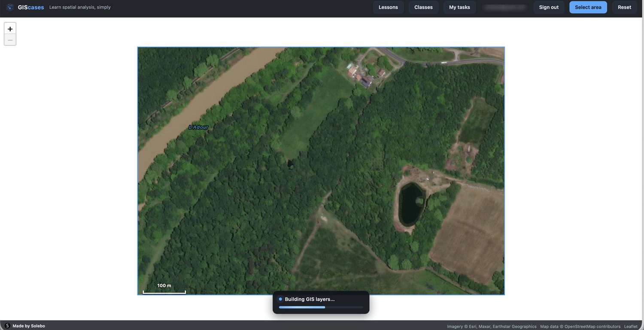Click the blurred user account field
Image resolution: width=644 pixels, height=330 pixels.
pos(504,7)
